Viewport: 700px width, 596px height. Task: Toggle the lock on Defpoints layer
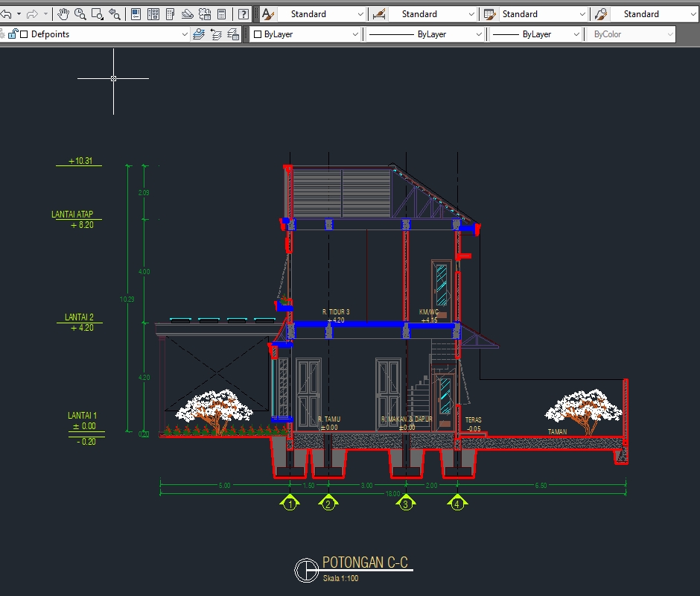coord(13,34)
